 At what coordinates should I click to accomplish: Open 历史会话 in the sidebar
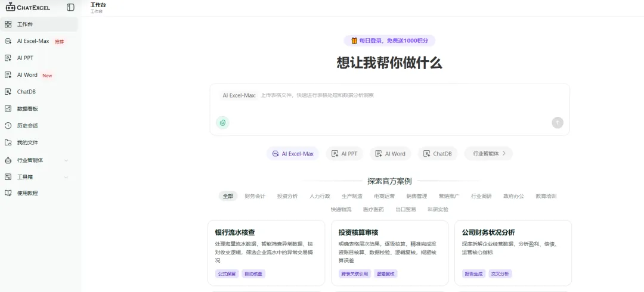[x=39, y=125]
